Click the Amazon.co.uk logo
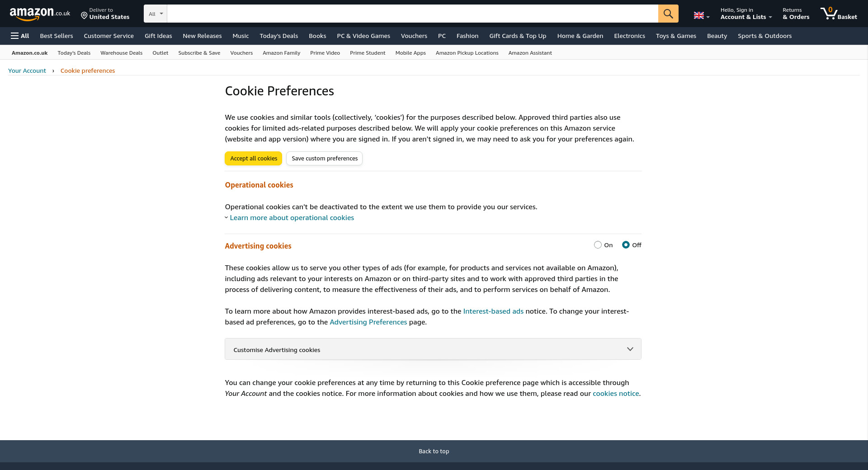The image size is (868, 470). coord(40,14)
